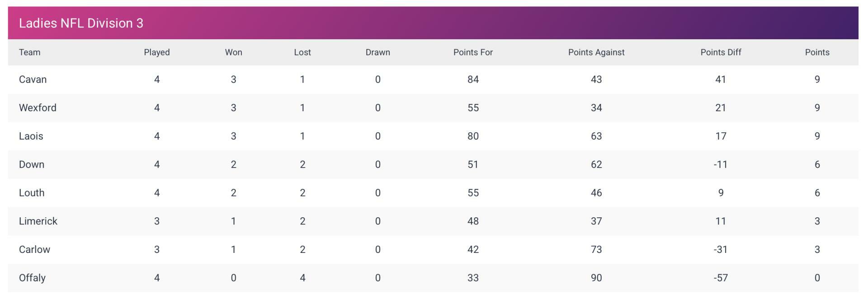Select the Down team name
Viewport: 868px width, 299px height.
point(32,164)
